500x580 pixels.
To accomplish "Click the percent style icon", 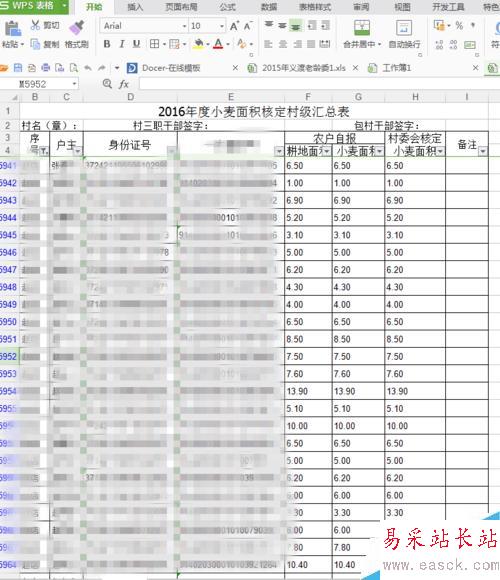I will click(x=459, y=25).
